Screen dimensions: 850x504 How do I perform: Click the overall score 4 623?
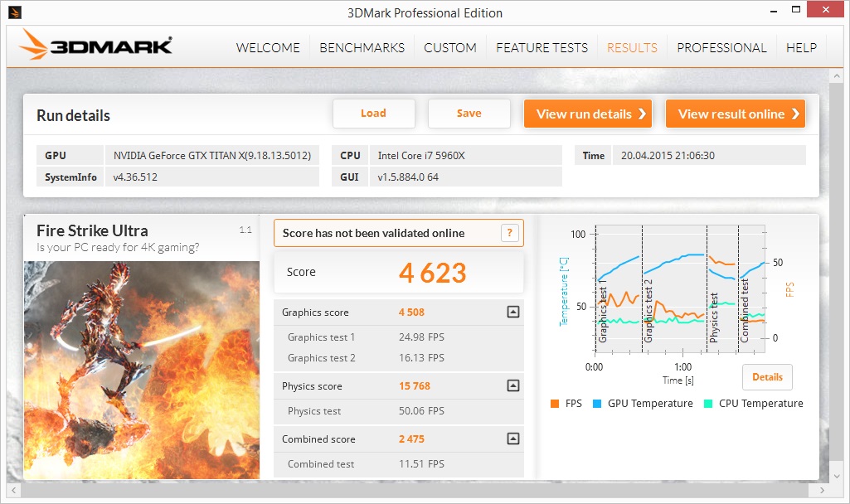point(432,273)
